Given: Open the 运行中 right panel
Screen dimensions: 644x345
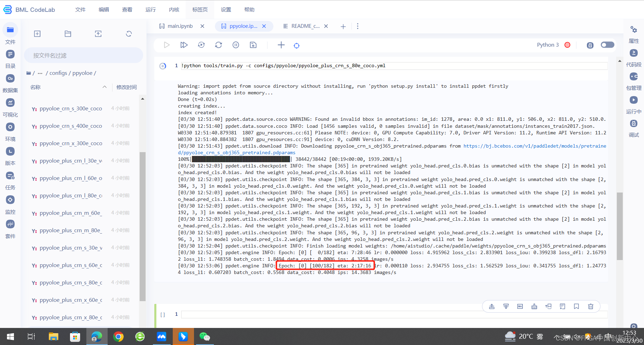Looking at the screenshot, I should 634,105.
